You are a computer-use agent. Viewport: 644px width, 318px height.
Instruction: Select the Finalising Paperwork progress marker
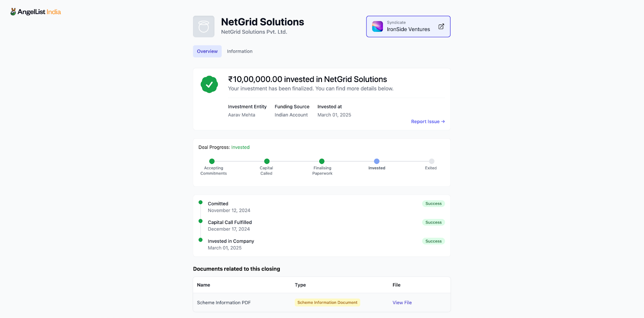click(x=322, y=161)
